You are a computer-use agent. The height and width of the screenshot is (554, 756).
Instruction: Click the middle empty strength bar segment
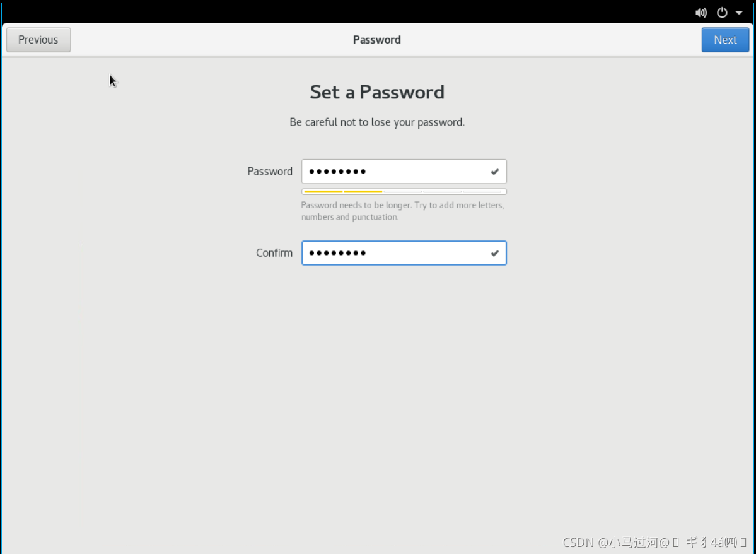pyautogui.click(x=403, y=191)
